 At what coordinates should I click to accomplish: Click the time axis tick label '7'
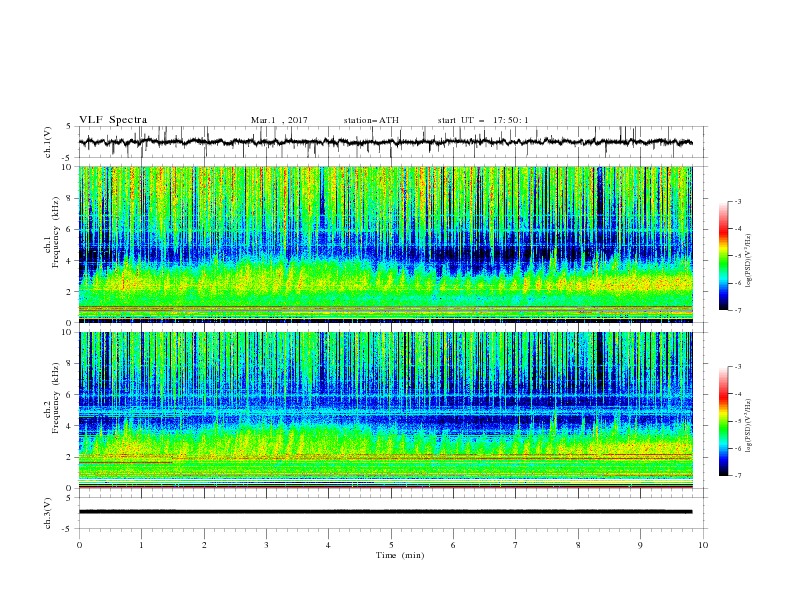tap(516, 545)
